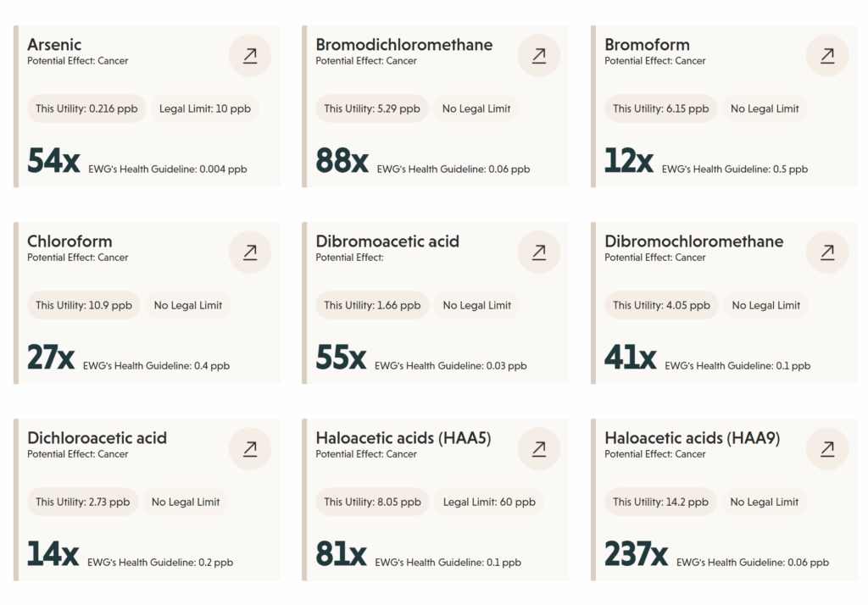The width and height of the screenshot is (868, 605).
Task: Click the Dibromochloromethane card heading
Action: click(x=693, y=241)
